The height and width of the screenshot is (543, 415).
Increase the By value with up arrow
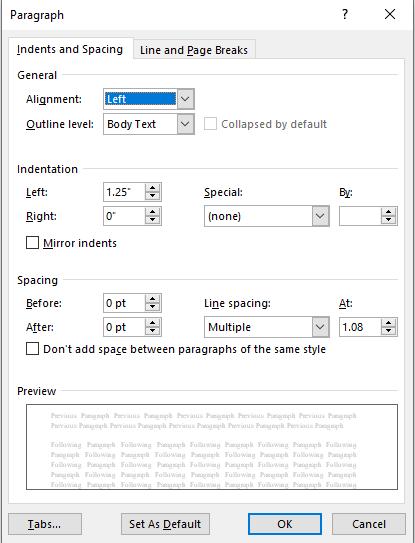[388, 212]
